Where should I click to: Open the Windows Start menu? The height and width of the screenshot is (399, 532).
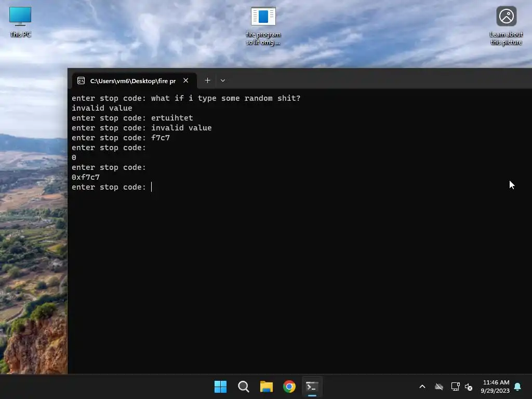click(220, 387)
